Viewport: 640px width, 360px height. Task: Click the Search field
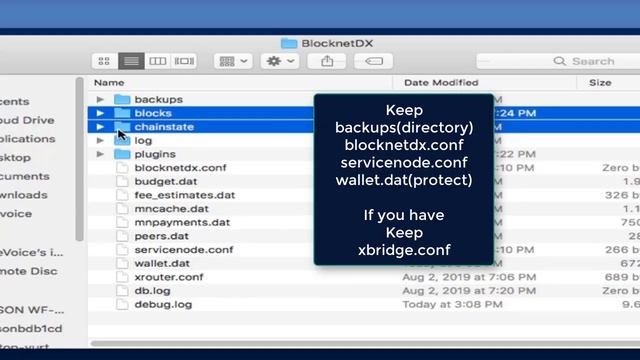(558, 61)
